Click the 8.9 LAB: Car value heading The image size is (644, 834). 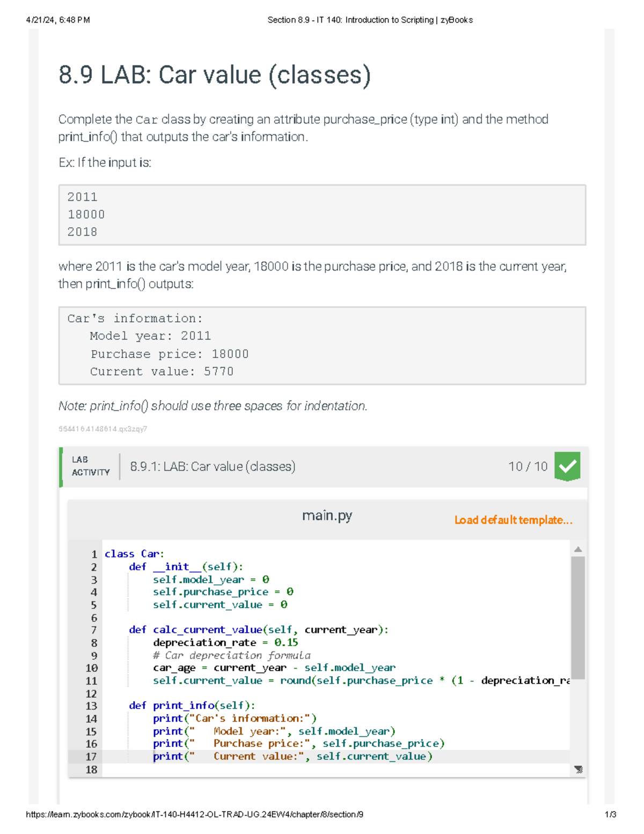pyautogui.click(x=215, y=75)
